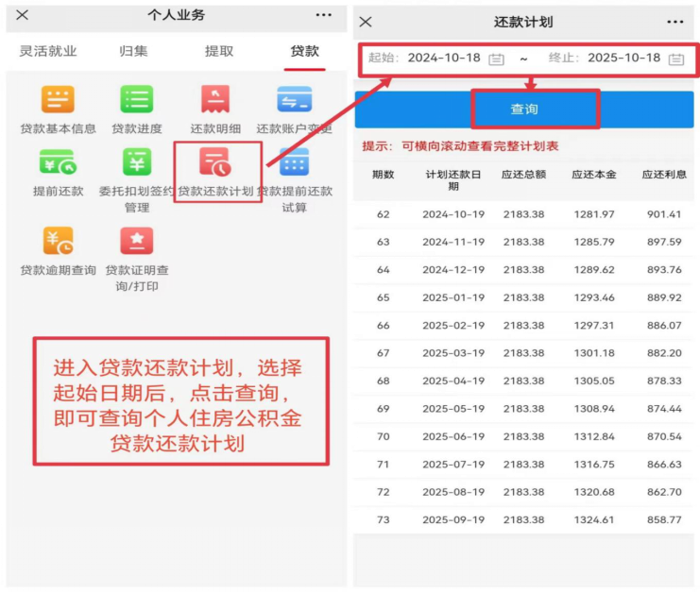Open 还款明细 icon
Screen dimensions: 700x593
click(215, 100)
